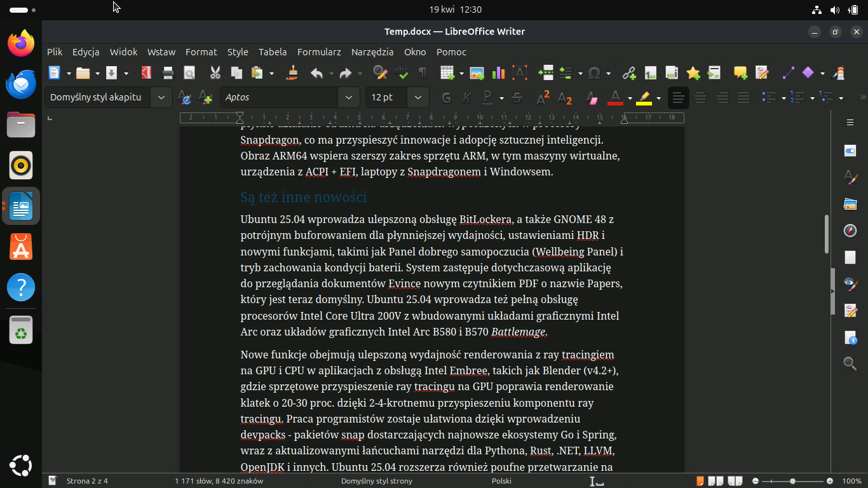
Task: Open highlighting color dropdown arrow
Action: (x=658, y=98)
